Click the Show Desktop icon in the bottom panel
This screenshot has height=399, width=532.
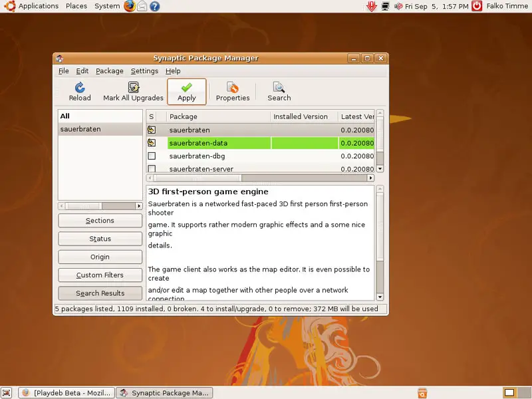tap(6, 392)
